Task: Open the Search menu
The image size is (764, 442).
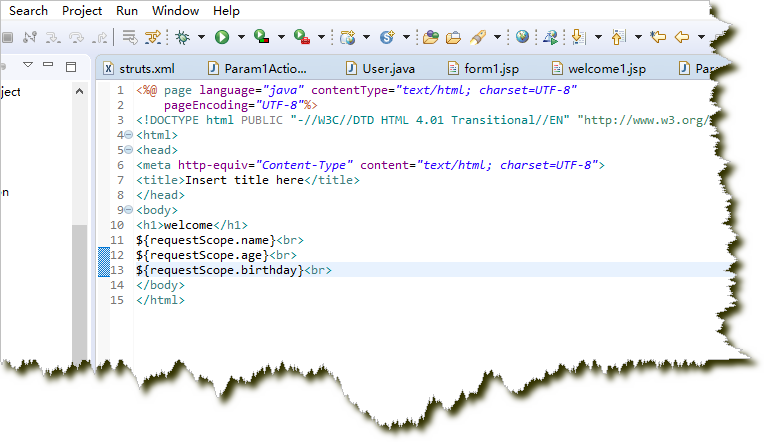Action: point(28,11)
